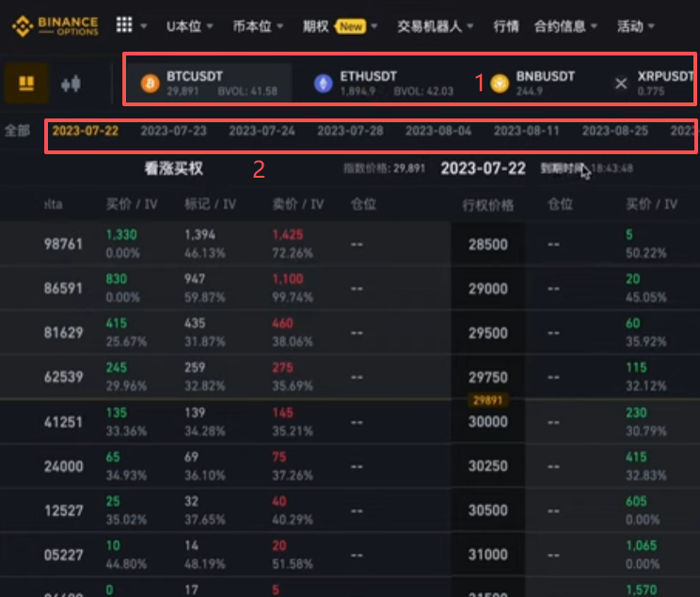Click call ask price 20 for strike 31000
The width and height of the screenshot is (700, 597).
(x=279, y=545)
